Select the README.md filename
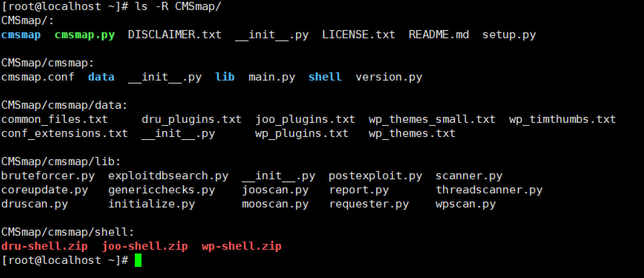 point(439,35)
